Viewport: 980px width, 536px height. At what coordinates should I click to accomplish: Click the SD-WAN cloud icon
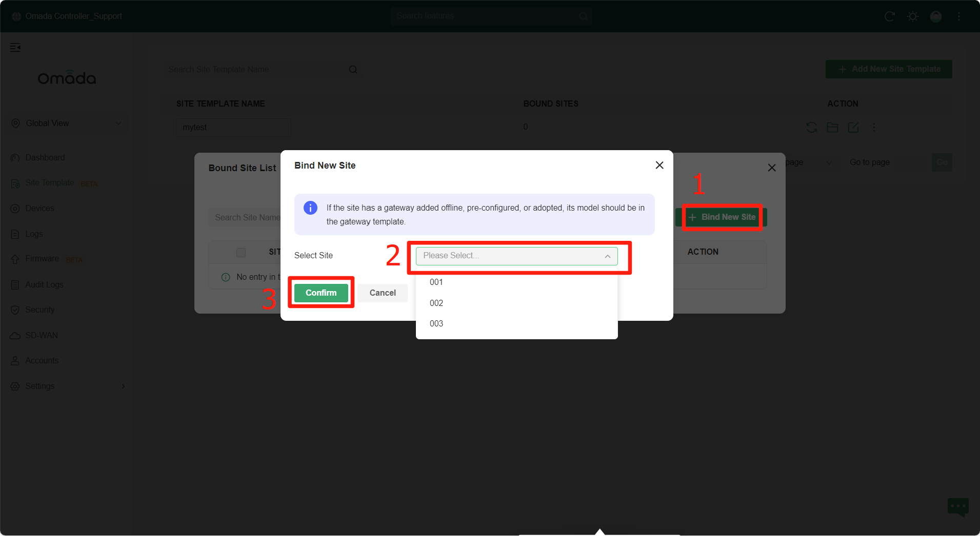pos(15,336)
